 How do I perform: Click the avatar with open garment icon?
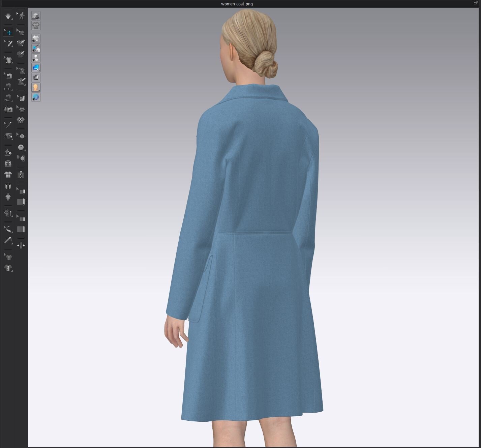(x=8, y=186)
